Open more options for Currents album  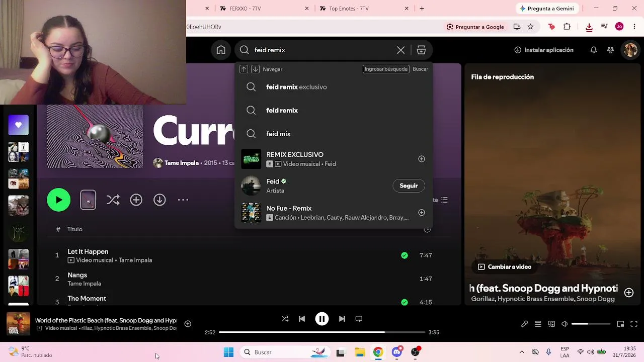[183, 200]
